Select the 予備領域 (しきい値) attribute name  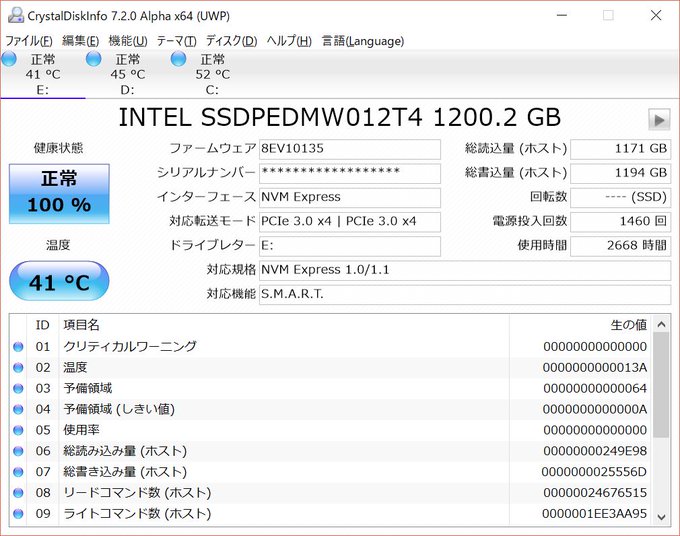(x=119, y=409)
